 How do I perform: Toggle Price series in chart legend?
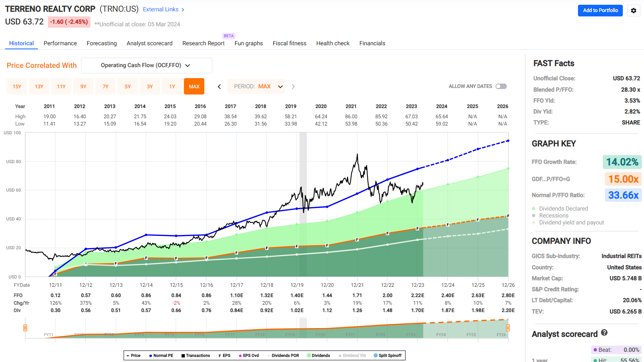(134, 355)
